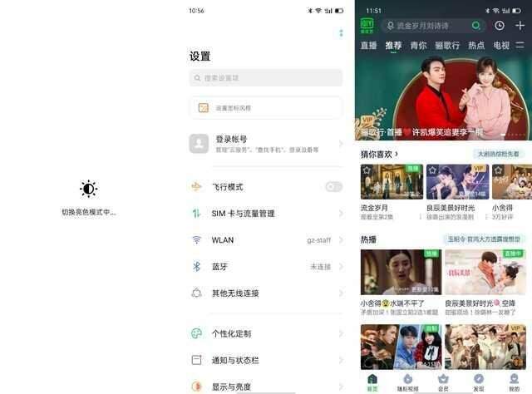Tap 搜索设置项 search field
Viewport: 532px width, 394px height.
click(266, 78)
